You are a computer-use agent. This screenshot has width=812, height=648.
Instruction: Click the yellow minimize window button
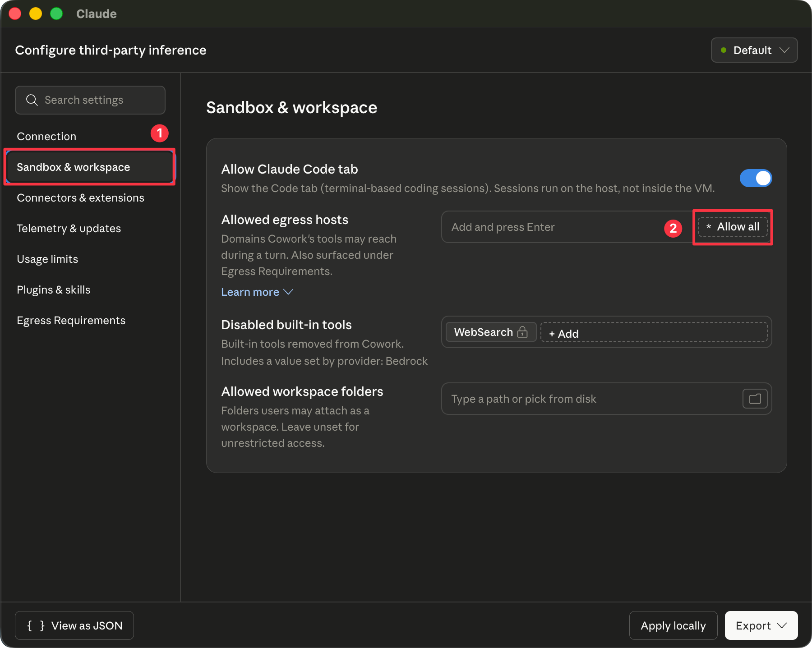click(36, 14)
